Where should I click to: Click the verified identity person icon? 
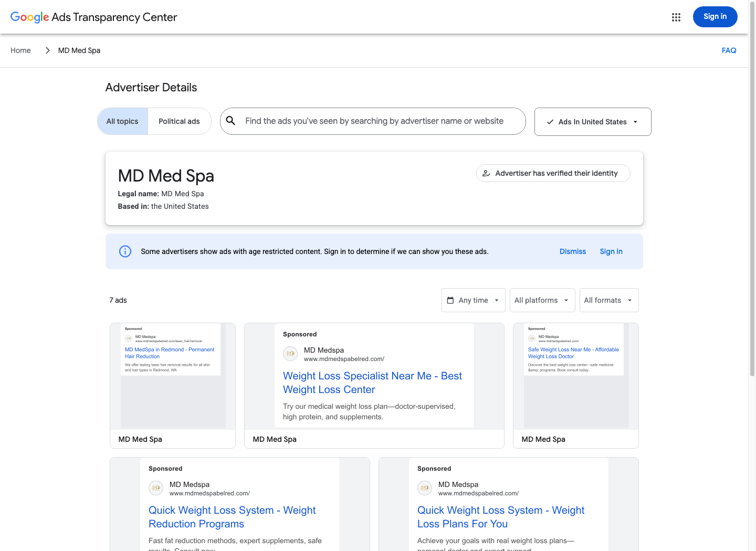486,173
